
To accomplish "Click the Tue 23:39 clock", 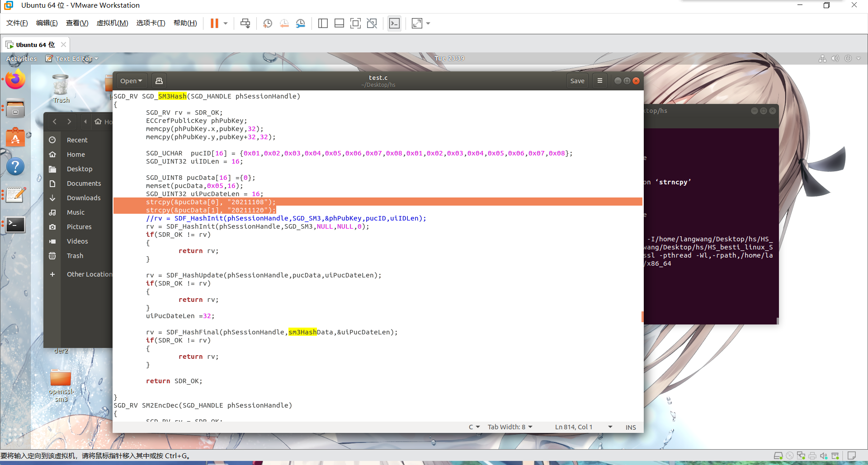I will [x=449, y=58].
